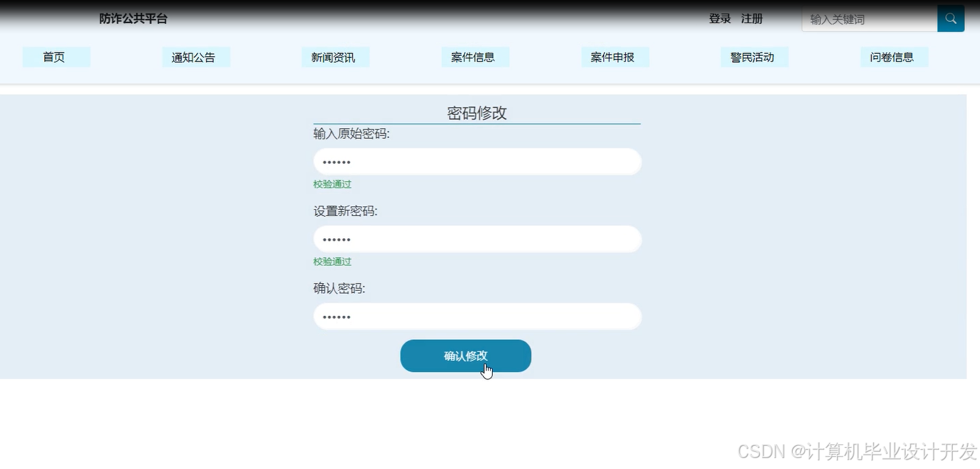Screen dimensions: 980x469
Task: Submit with the 确认修改 button
Action: click(x=465, y=356)
